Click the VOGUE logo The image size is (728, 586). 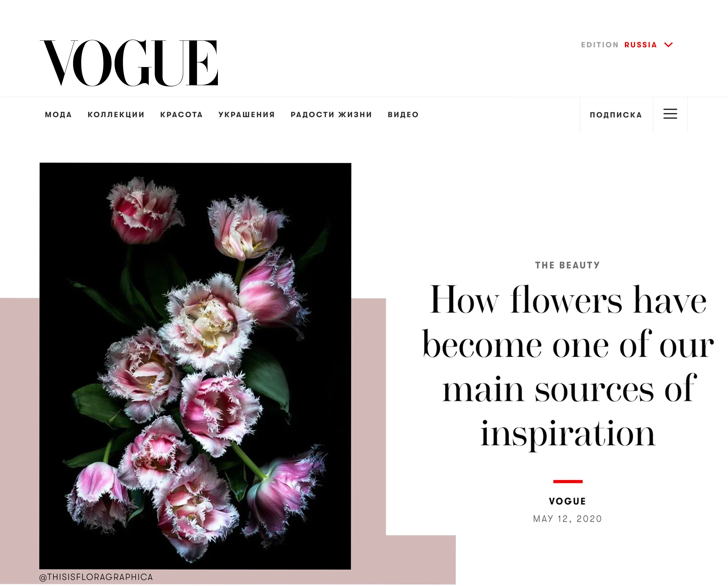129,63
